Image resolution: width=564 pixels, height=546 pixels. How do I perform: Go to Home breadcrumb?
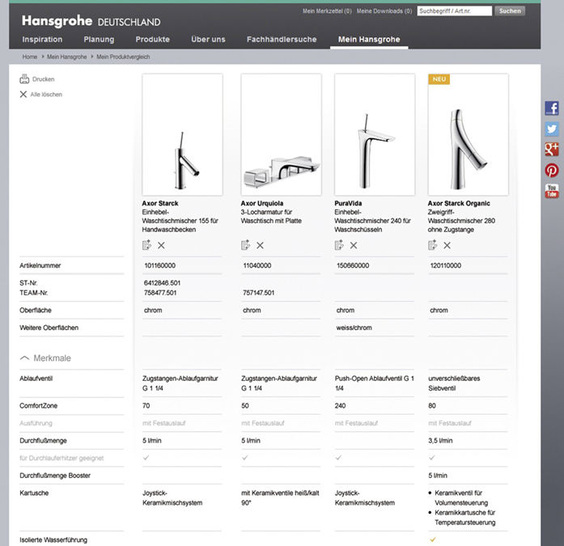(29, 57)
